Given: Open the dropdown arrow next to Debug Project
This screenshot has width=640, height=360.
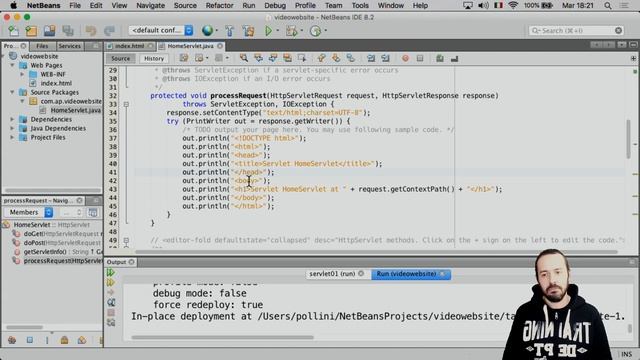Looking at the screenshot, I should click(x=301, y=31).
